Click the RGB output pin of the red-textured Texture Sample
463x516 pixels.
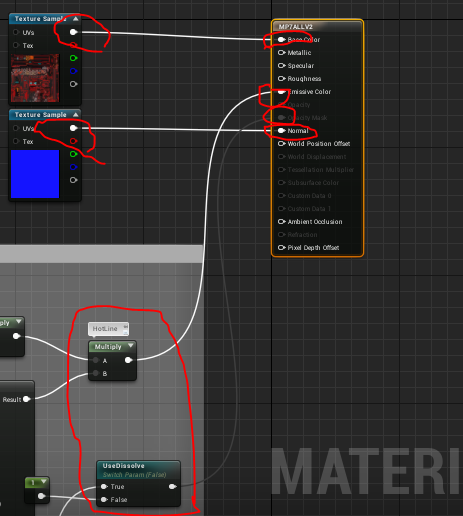(x=73, y=32)
